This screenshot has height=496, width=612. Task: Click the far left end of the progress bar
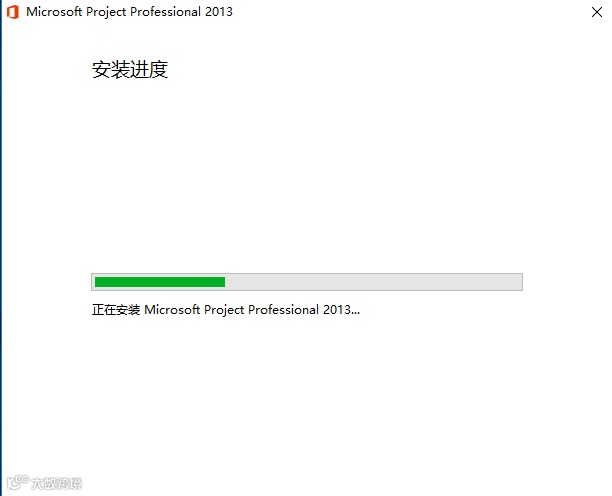click(x=94, y=282)
